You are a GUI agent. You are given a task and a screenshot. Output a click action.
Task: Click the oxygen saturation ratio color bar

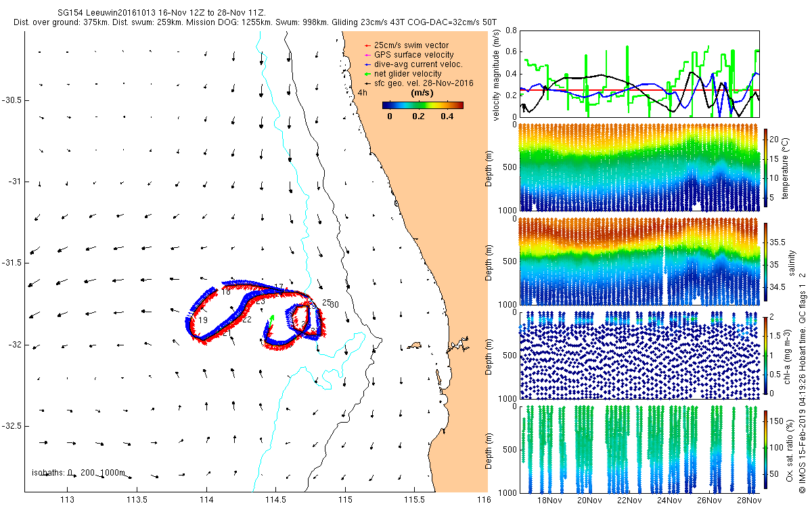(x=766, y=448)
